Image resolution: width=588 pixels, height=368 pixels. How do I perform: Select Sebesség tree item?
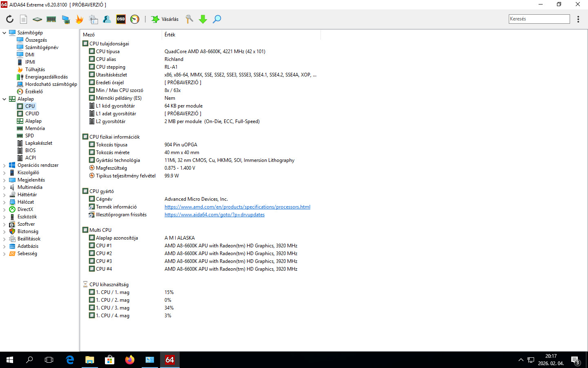[27, 254]
